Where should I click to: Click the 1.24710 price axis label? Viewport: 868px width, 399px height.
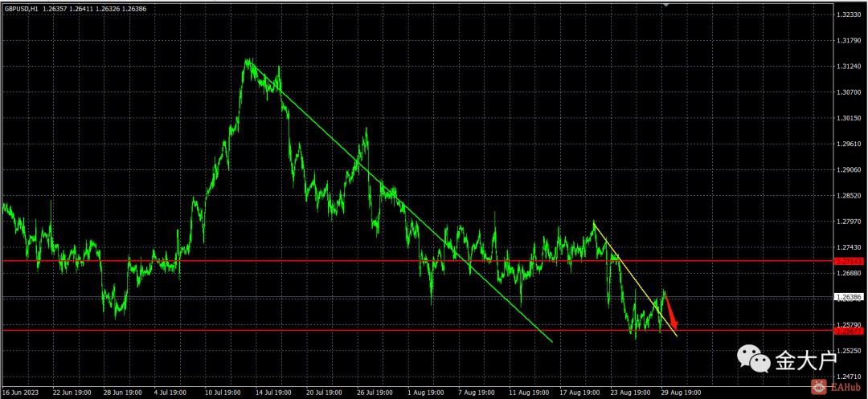point(849,377)
